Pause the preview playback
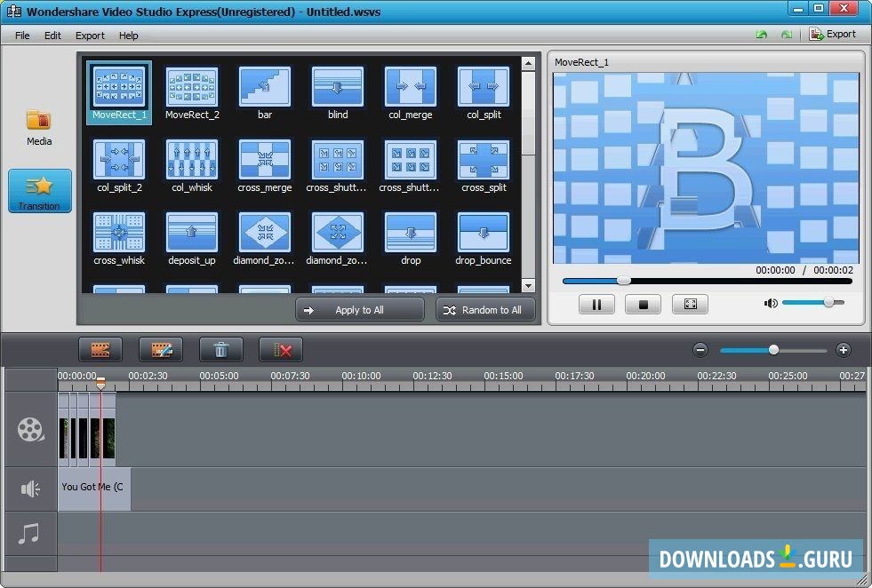 point(596,305)
